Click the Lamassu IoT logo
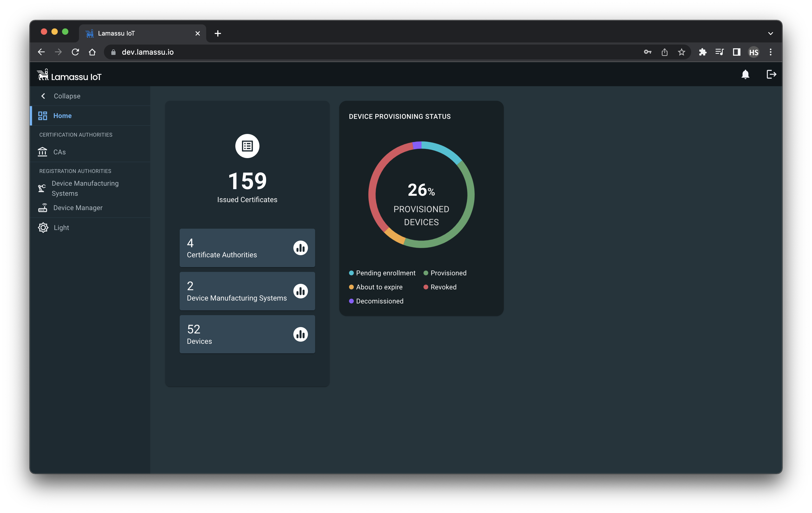 (69, 75)
